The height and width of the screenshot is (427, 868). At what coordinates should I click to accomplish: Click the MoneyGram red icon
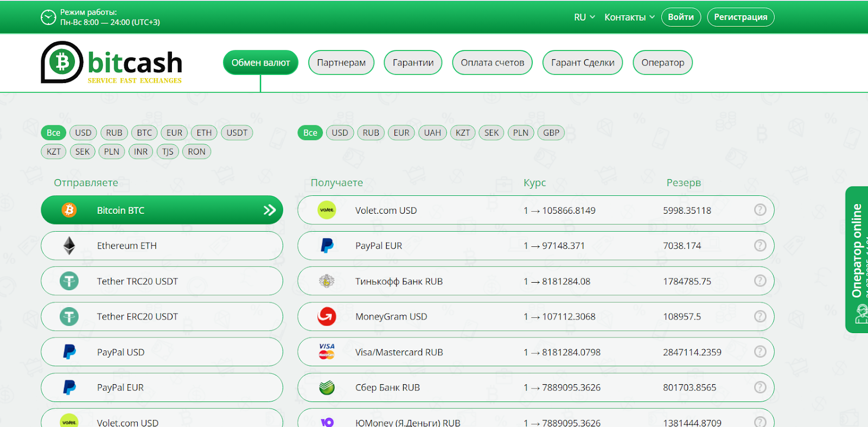click(x=327, y=316)
